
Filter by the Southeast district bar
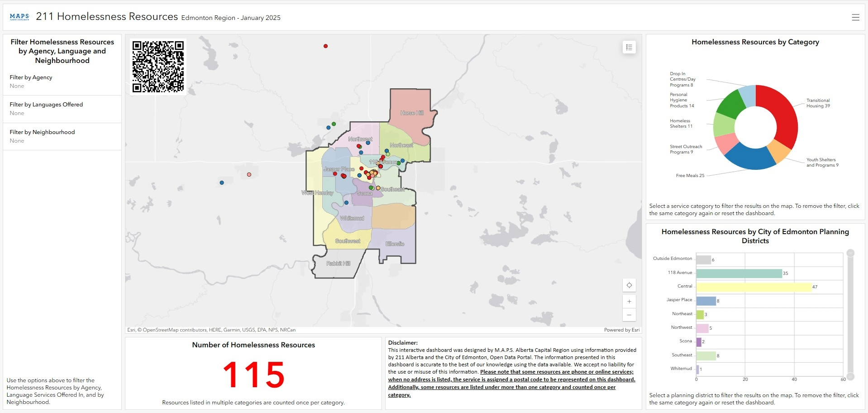[706, 356]
